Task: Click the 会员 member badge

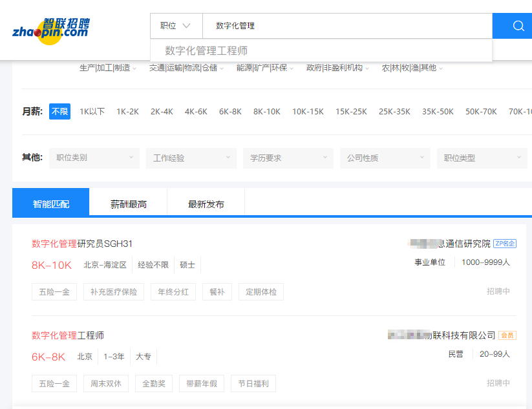Action: tap(507, 335)
